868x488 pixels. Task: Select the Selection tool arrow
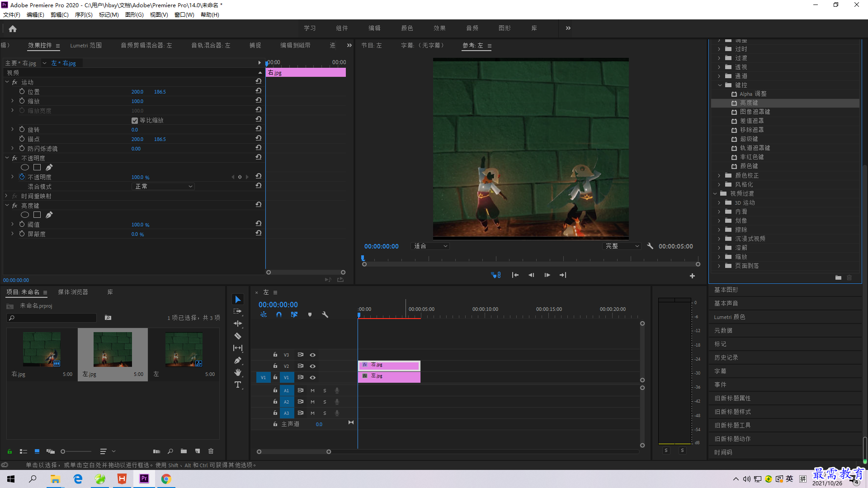coord(238,300)
